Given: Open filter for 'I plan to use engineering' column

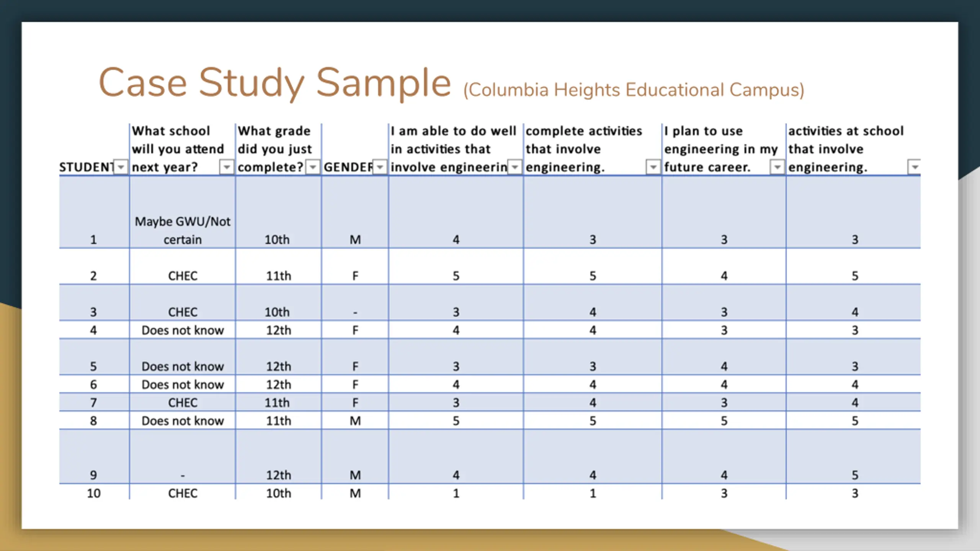Looking at the screenshot, I should coord(777,167).
